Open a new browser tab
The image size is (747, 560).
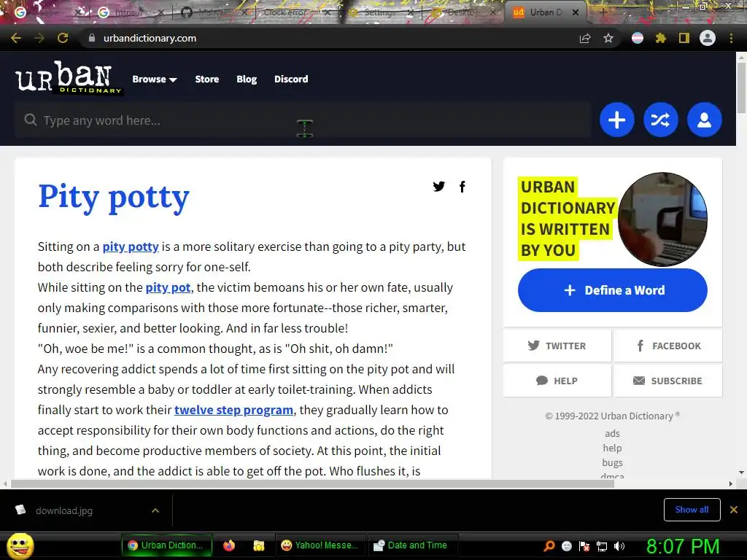point(603,12)
